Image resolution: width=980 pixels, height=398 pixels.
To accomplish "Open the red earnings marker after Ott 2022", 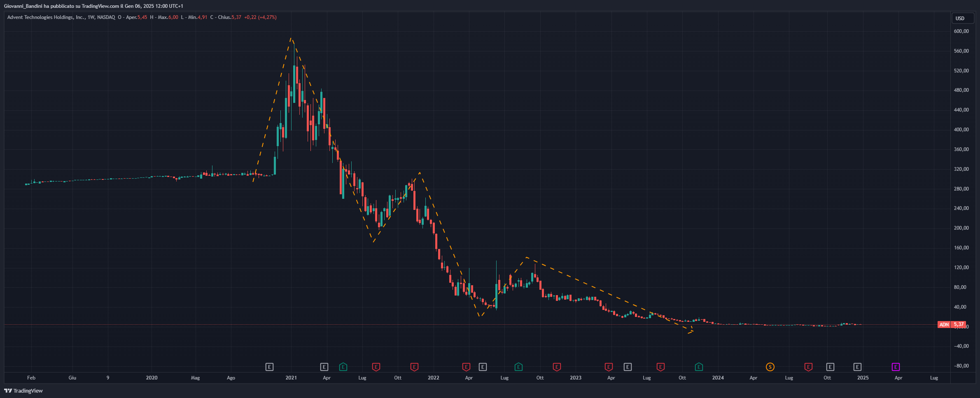I will click(x=557, y=367).
